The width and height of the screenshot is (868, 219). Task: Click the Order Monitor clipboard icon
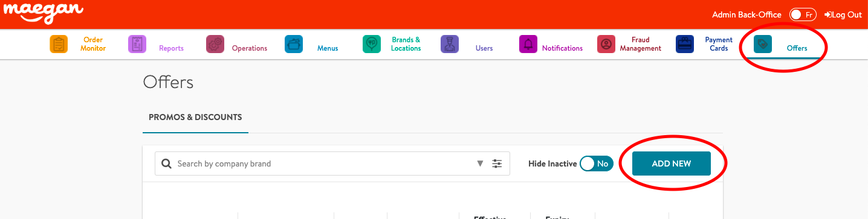(59, 44)
